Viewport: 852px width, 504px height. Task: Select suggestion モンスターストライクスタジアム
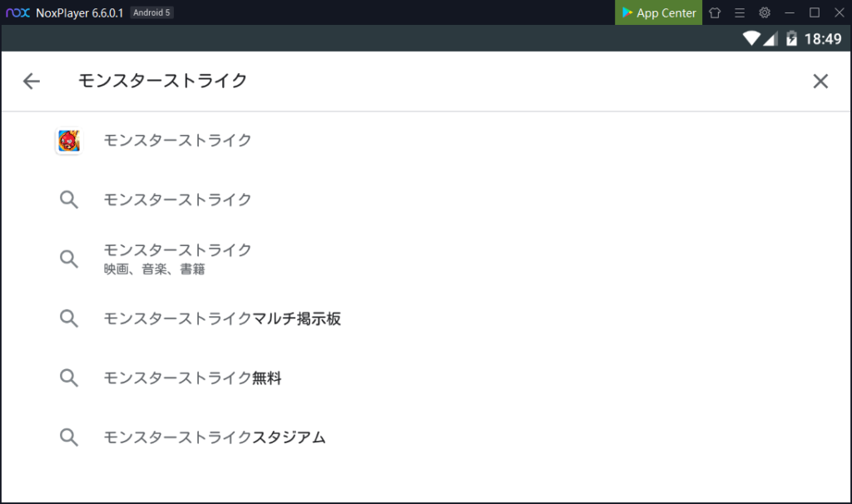[x=215, y=437]
